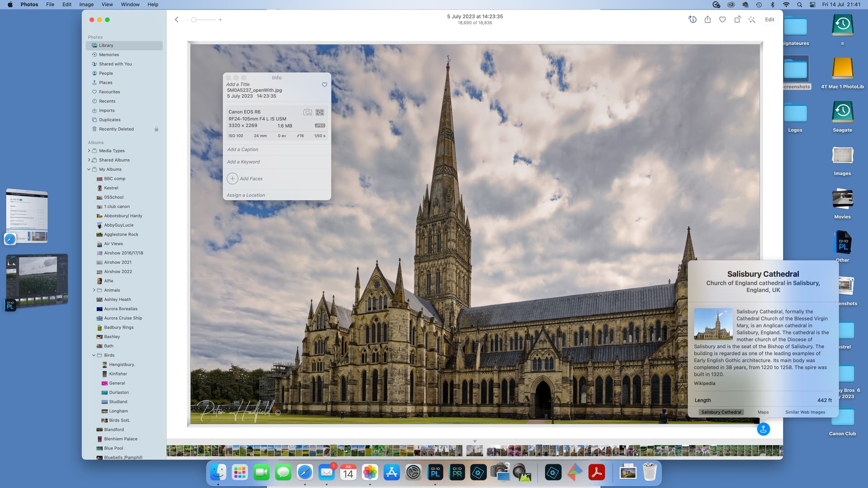
Task: Open the Share menu icon
Action: [x=708, y=19]
